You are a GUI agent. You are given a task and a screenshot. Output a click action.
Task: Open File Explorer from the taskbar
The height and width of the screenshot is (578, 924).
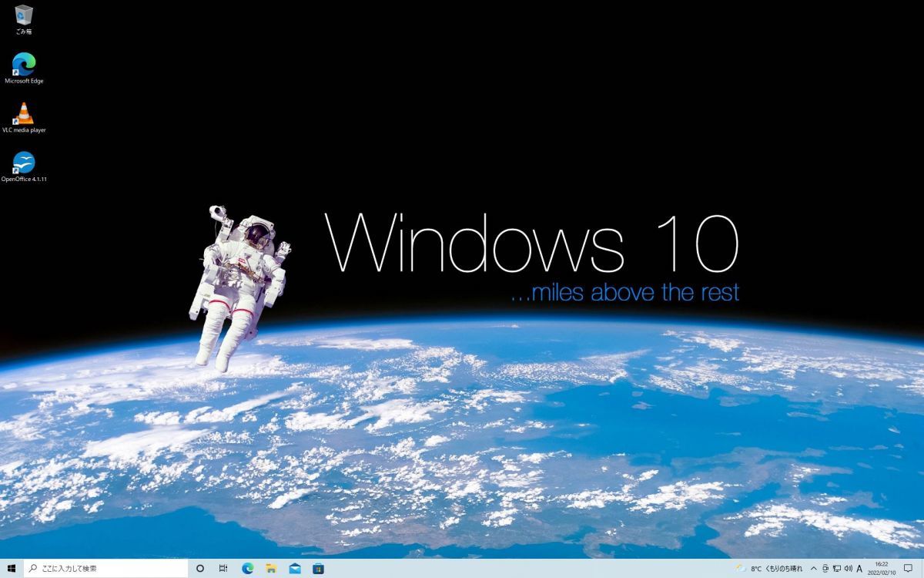(x=270, y=569)
